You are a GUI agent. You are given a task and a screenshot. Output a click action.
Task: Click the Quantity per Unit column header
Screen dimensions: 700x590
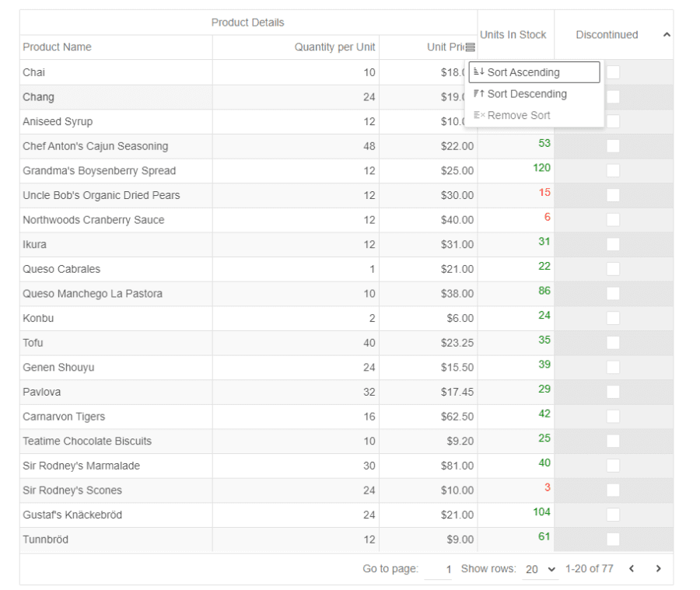[334, 47]
